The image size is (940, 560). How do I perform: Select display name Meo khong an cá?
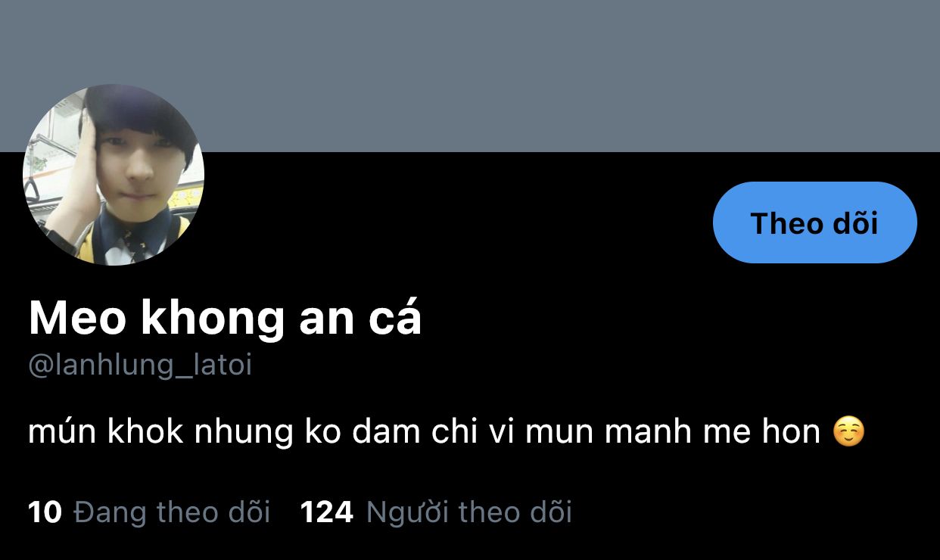point(225,319)
